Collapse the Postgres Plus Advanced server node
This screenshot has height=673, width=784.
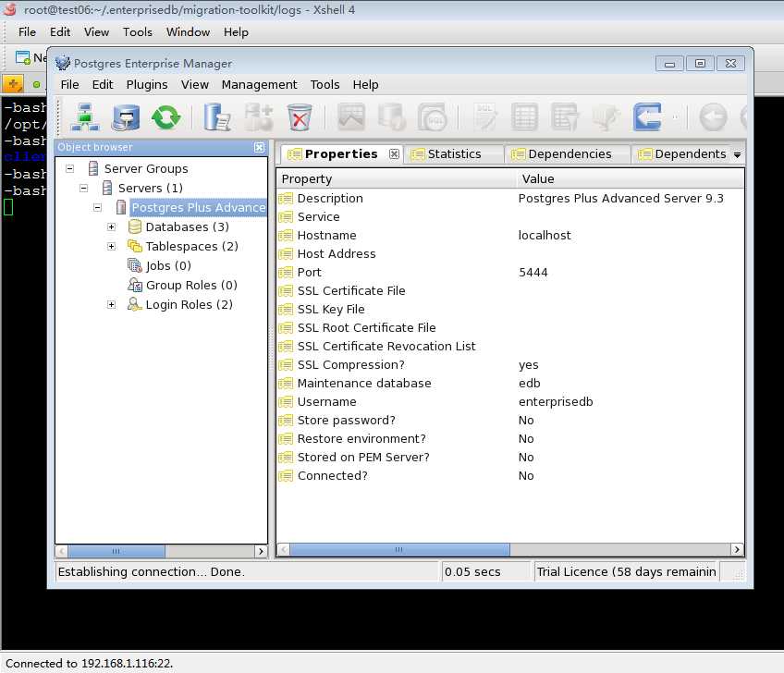[x=97, y=207]
